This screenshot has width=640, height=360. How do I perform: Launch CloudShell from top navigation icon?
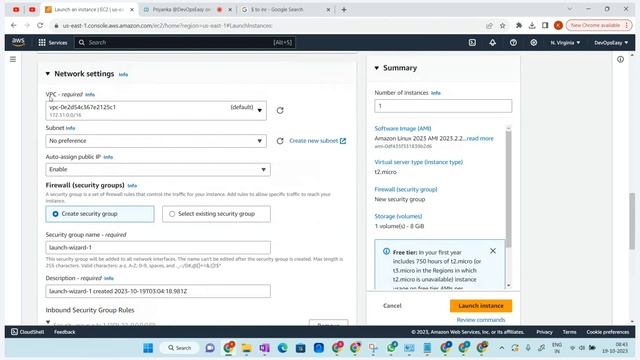point(472,42)
